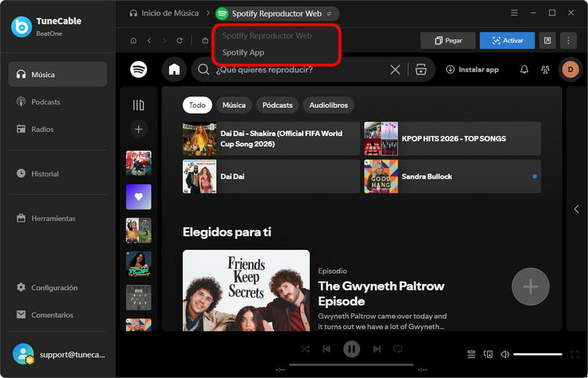Go forward using the toolbar arrow
This screenshot has width=588, height=378.
click(164, 40)
